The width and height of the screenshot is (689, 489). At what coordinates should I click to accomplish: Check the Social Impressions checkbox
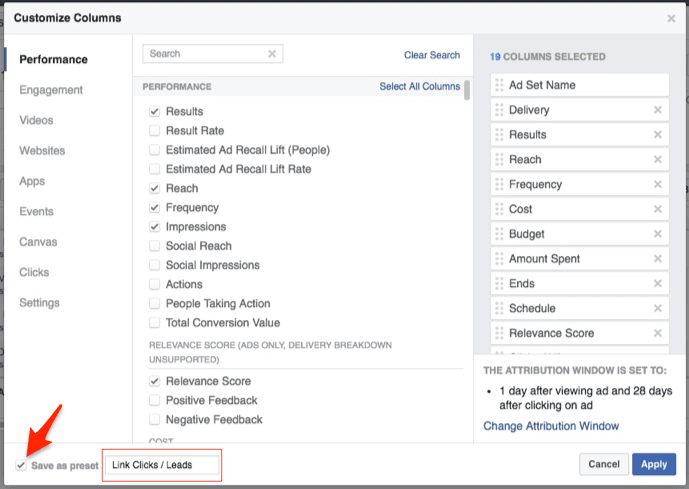(154, 265)
